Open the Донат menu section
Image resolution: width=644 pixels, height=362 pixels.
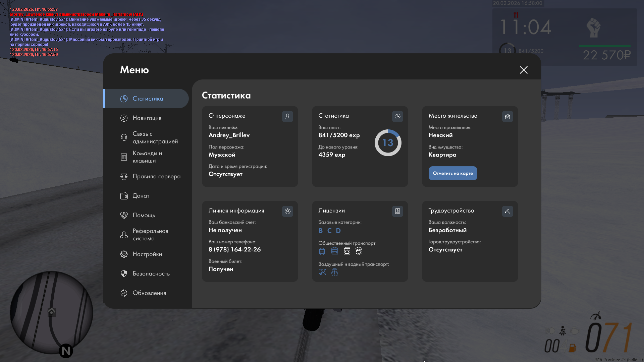[141, 196]
